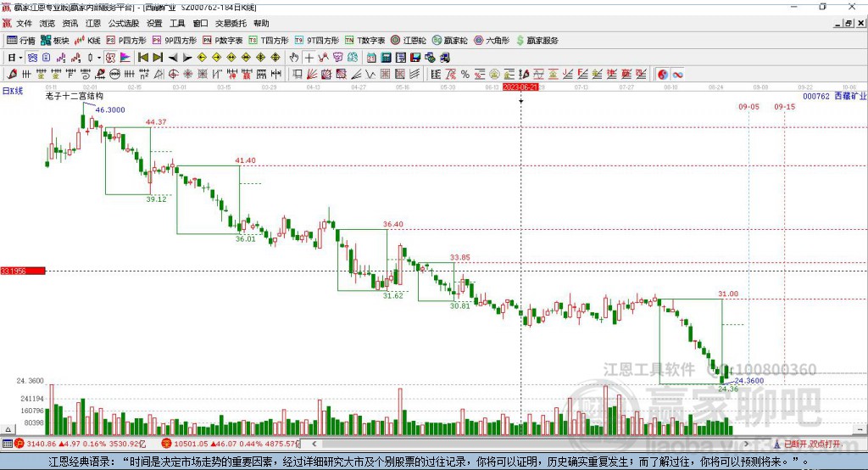Image resolution: width=868 pixels, height=470 pixels.
Task: Open the 江恩 menu
Action: coord(93,23)
